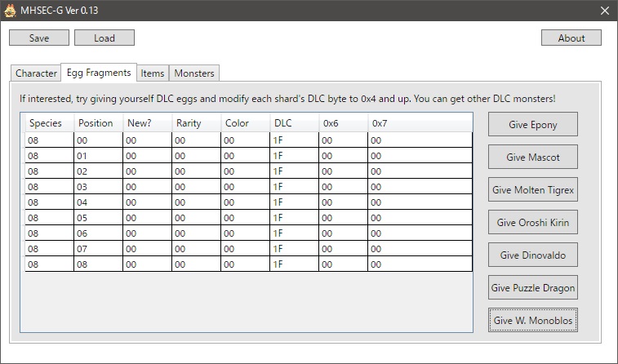Go to the Monsters tab
The height and width of the screenshot is (364, 618).
pyautogui.click(x=194, y=73)
